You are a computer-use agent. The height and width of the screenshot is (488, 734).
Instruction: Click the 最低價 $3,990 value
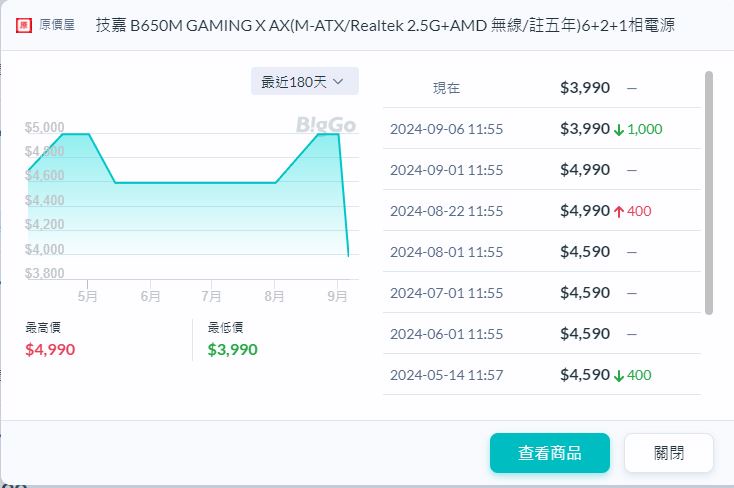click(x=232, y=349)
